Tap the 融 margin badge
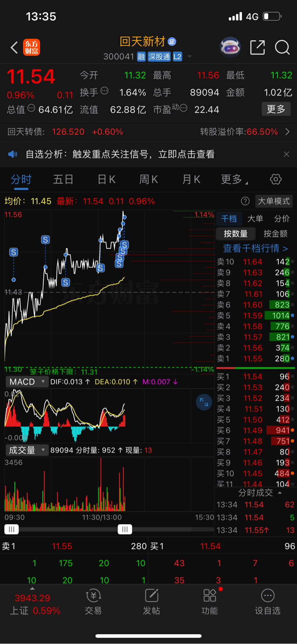Screen dimensions: 297x644 point(141,57)
